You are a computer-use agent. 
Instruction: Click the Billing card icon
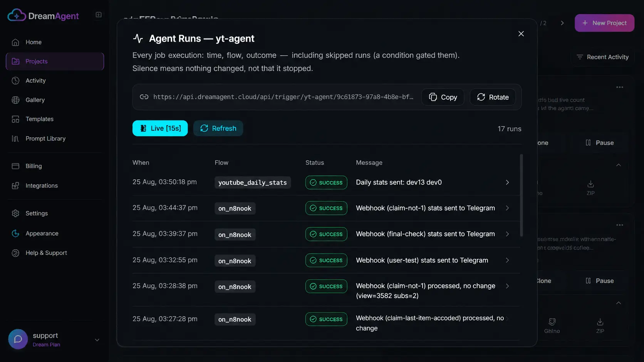15,166
